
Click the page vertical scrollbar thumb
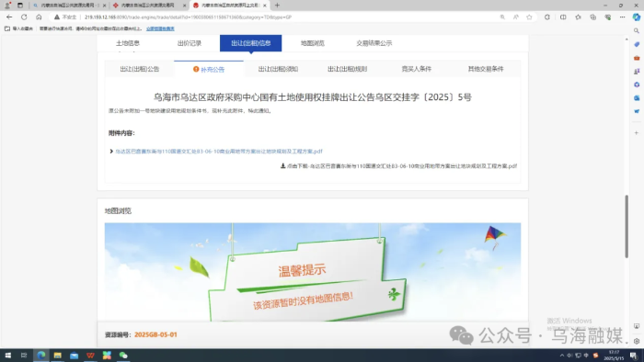coord(627,226)
